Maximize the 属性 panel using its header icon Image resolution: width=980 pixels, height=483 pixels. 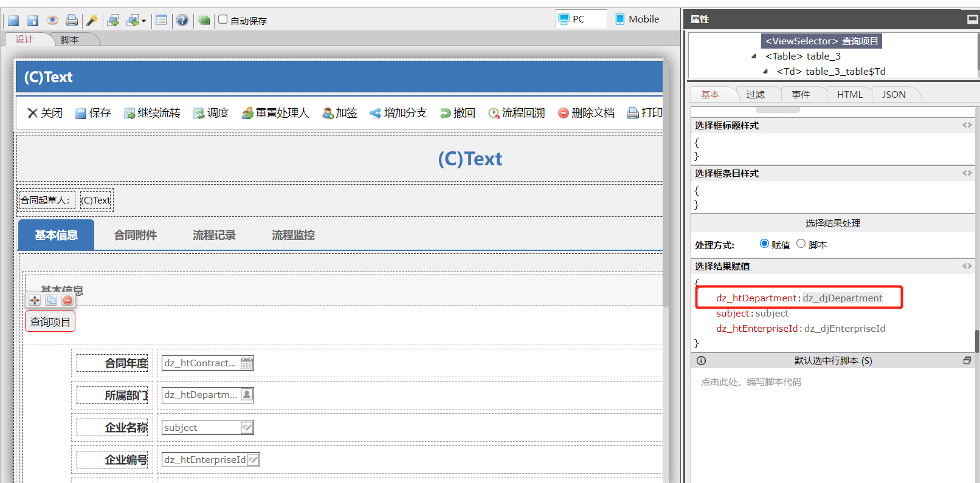973,19
